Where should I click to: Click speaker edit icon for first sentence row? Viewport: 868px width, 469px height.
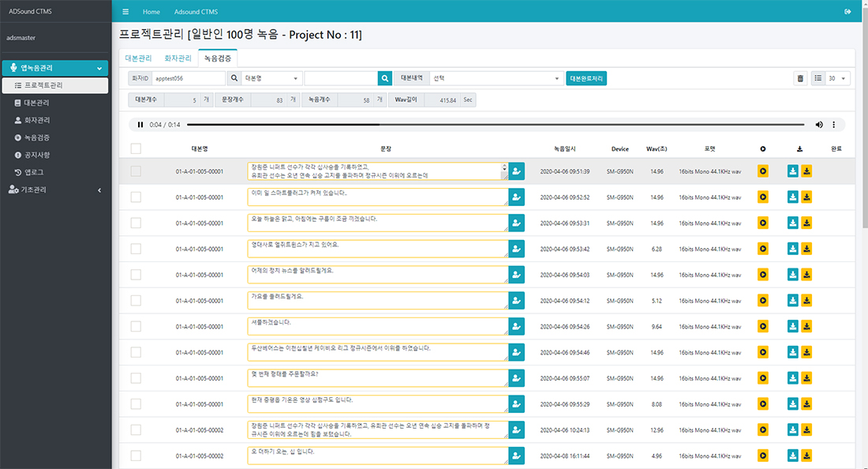pyautogui.click(x=517, y=171)
